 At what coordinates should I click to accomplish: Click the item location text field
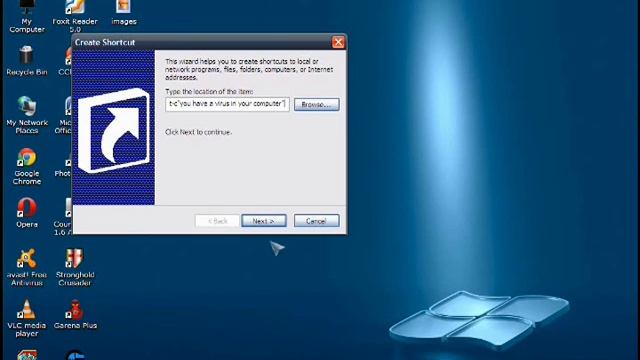227,104
